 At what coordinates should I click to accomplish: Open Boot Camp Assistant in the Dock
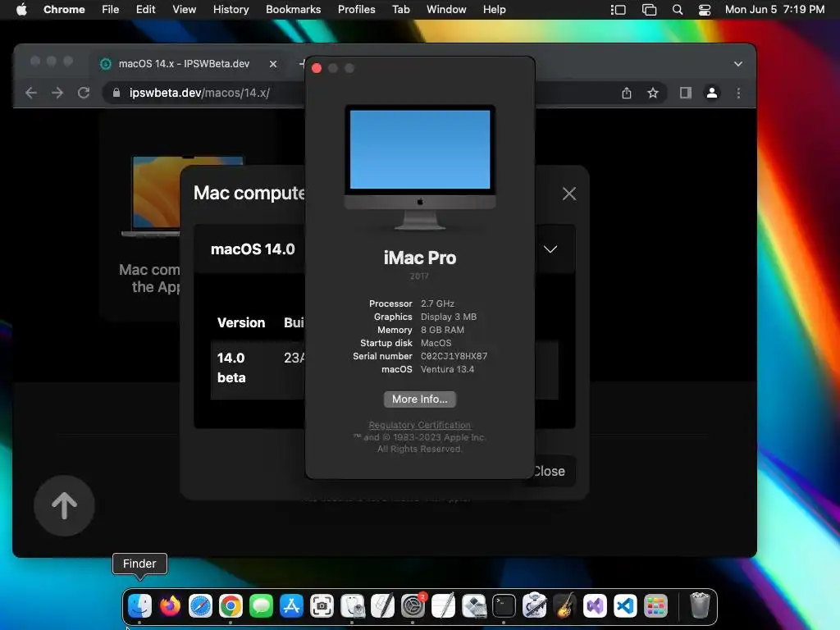pyautogui.click(x=473, y=606)
